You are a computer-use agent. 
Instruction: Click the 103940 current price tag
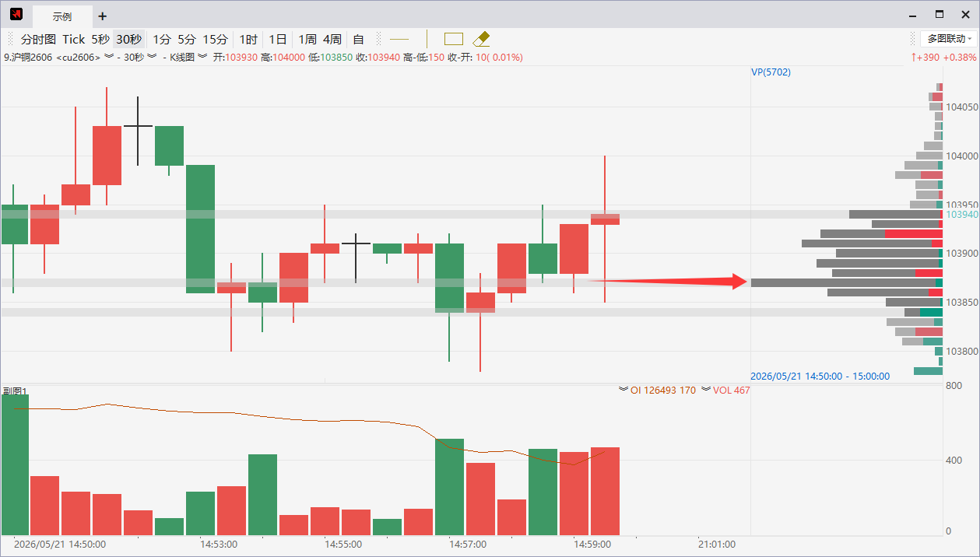tap(961, 214)
